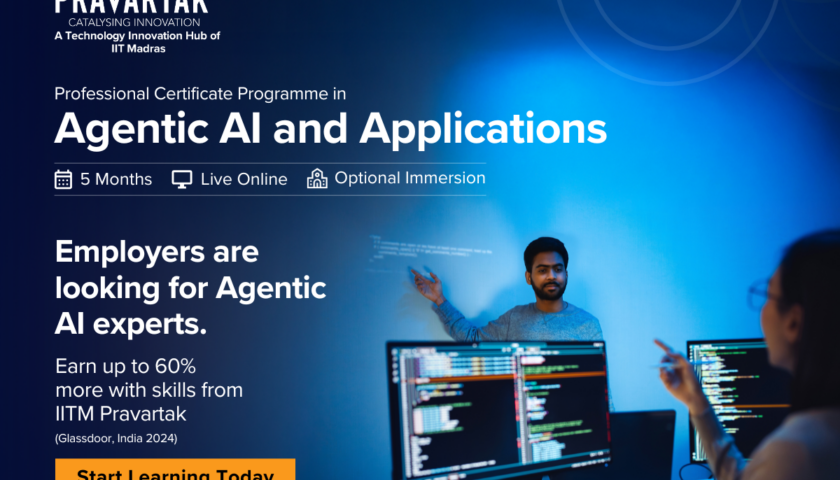Click the Glassdoor, India 2024 citation

tap(123, 438)
